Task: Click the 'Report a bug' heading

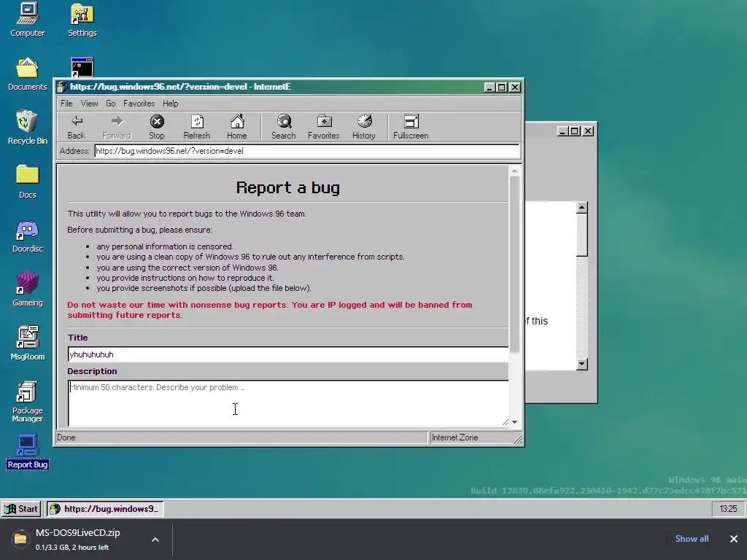Action: click(x=287, y=187)
